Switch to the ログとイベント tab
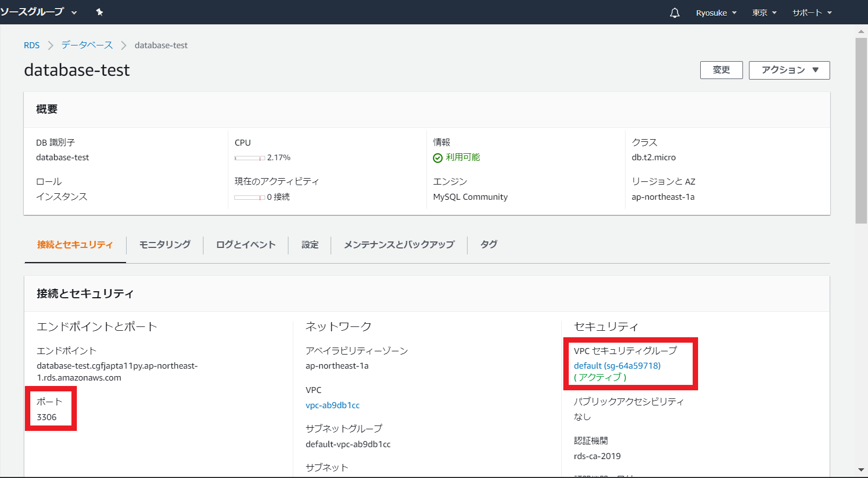This screenshot has height=478, width=868. coord(246,245)
